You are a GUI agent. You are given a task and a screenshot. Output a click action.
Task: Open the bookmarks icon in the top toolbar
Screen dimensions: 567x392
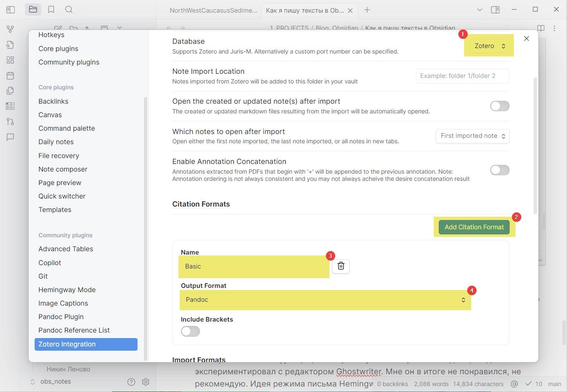[x=51, y=9]
